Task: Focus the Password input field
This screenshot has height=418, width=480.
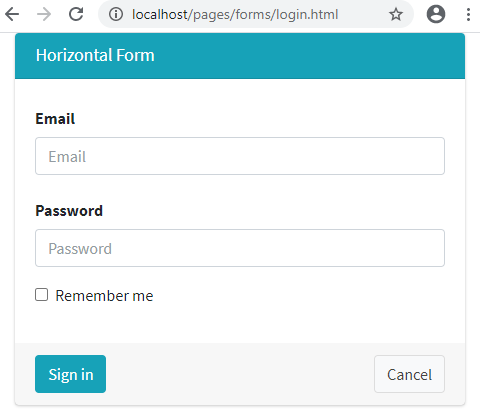Action: 240,248
